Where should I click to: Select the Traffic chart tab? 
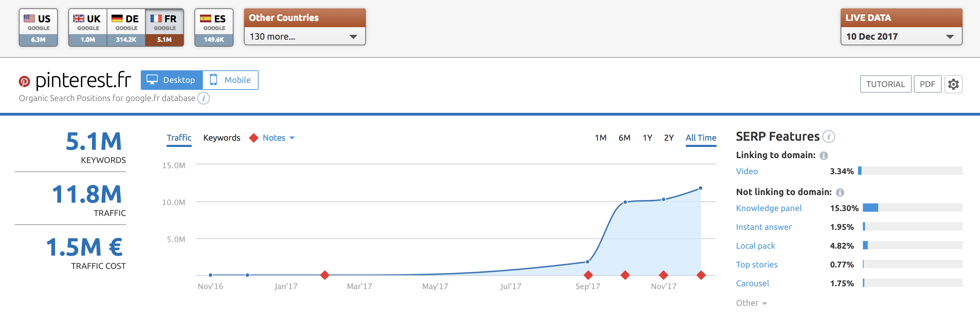pos(179,138)
